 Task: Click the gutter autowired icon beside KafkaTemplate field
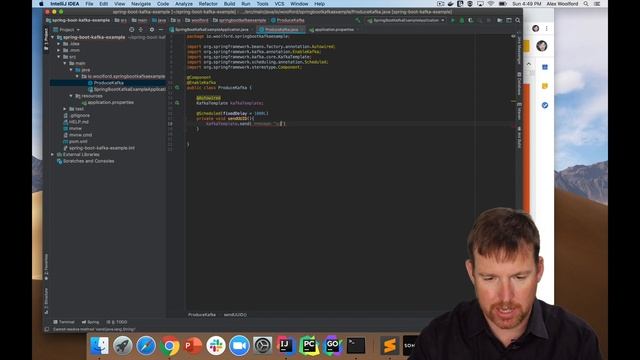(x=177, y=103)
